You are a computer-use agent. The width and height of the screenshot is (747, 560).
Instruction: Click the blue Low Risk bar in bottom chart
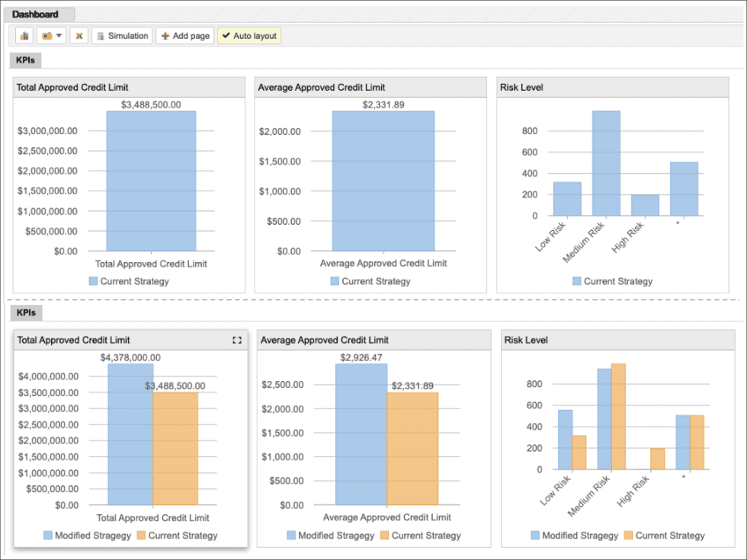pos(565,440)
